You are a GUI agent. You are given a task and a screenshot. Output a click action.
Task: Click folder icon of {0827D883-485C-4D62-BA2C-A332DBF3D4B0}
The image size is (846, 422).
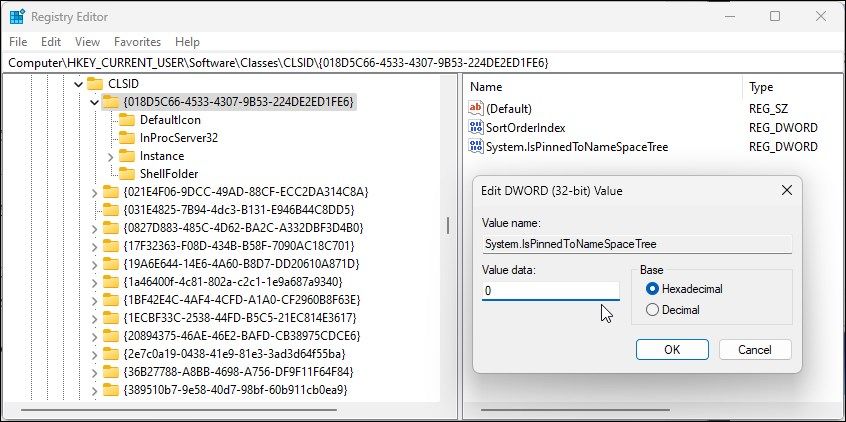[x=111, y=227]
